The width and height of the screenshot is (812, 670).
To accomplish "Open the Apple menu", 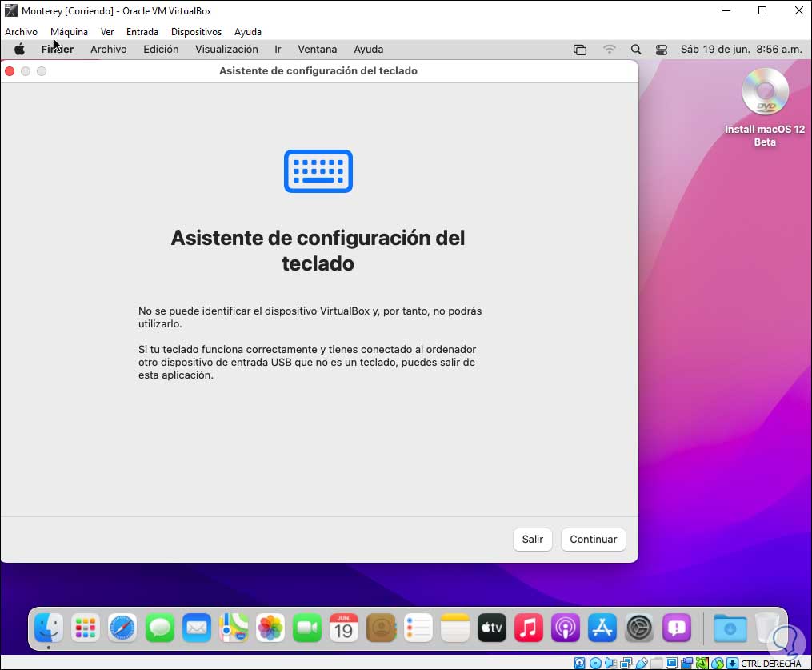I will click(20, 49).
